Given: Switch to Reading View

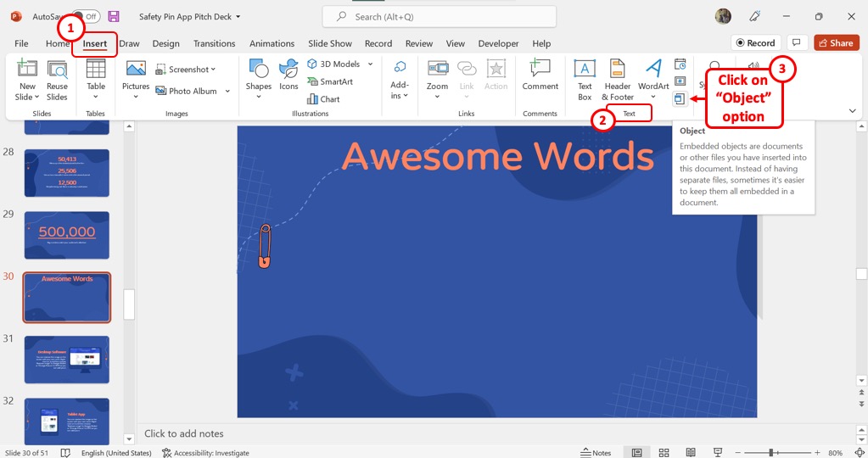Looking at the screenshot, I should [691, 452].
